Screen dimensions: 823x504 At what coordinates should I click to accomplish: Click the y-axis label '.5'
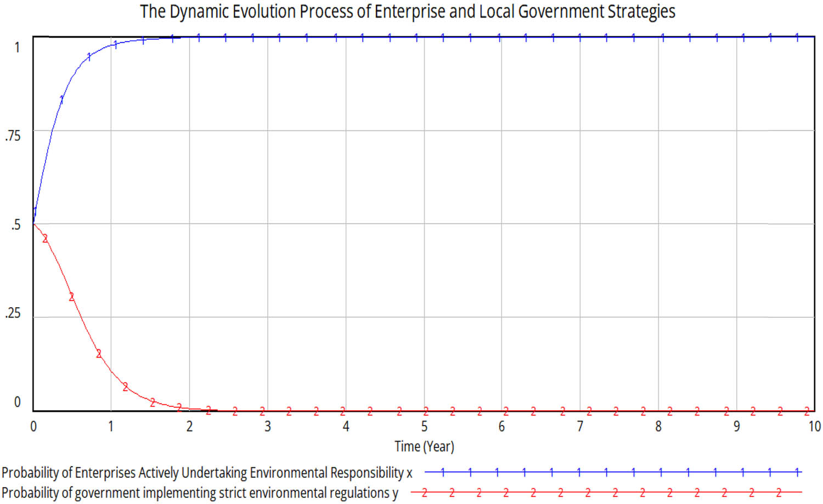(x=15, y=225)
